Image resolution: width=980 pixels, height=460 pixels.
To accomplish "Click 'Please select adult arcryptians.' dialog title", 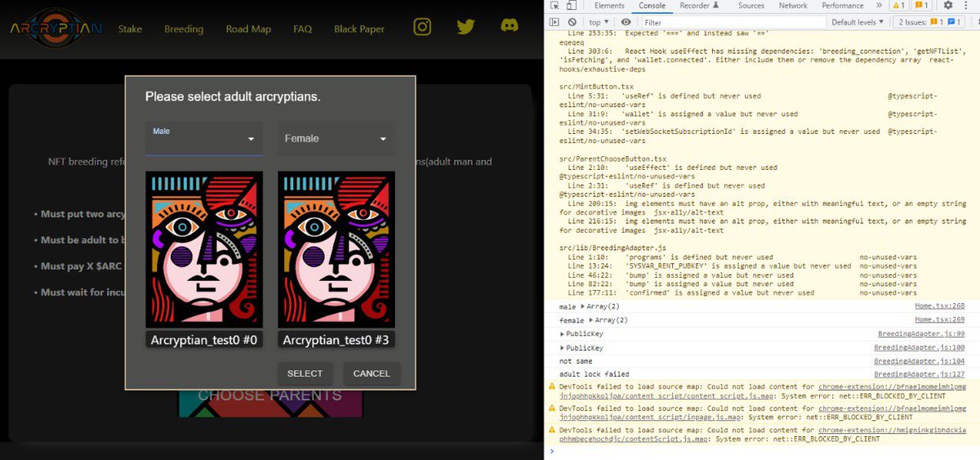I will (233, 96).
